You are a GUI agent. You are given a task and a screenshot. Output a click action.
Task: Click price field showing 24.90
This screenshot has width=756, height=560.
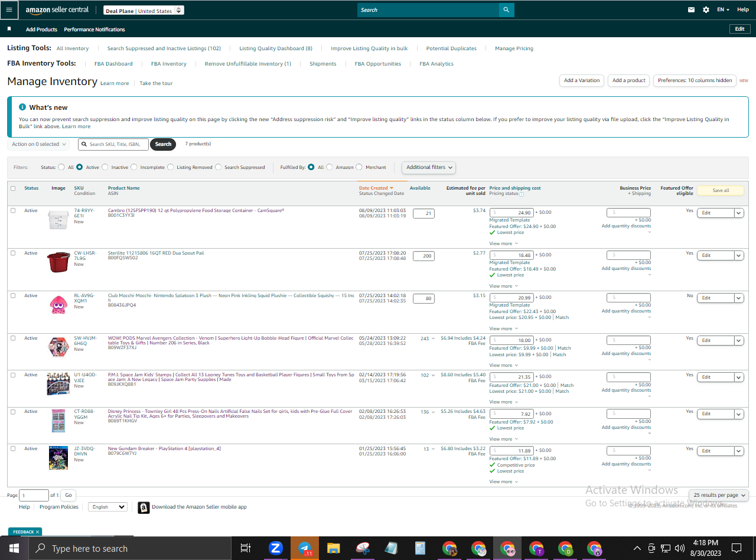tap(512, 213)
